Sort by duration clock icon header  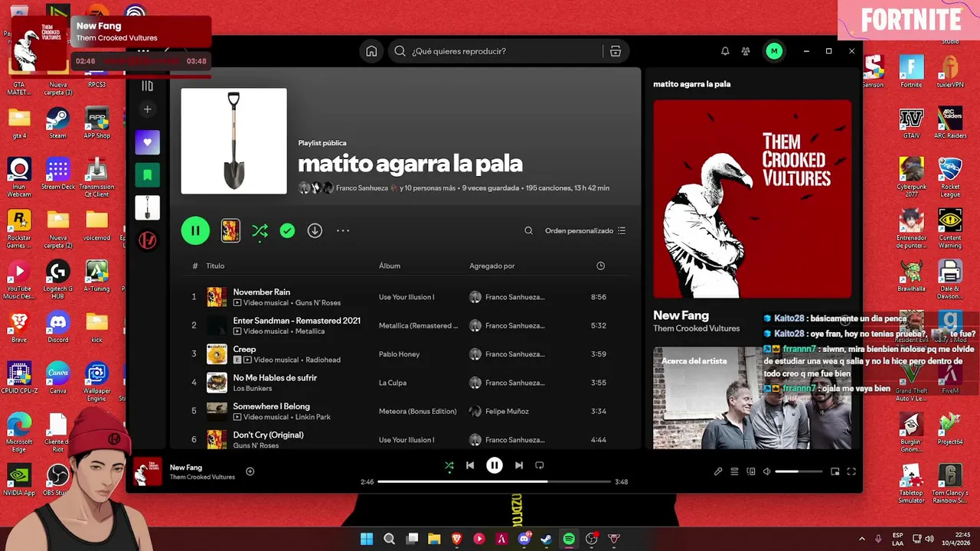(x=600, y=266)
